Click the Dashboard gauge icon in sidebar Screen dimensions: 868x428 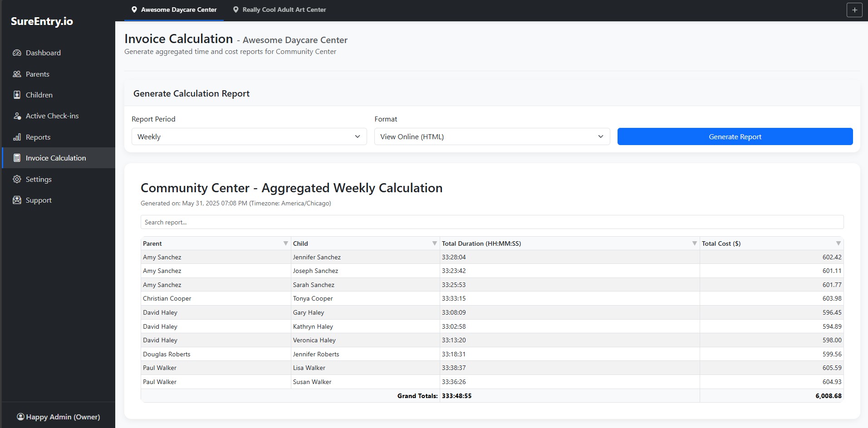coord(17,53)
